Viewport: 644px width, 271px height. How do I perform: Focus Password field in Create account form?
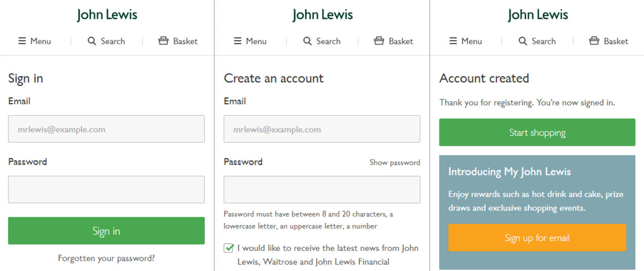pyautogui.click(x=322, y=189)
